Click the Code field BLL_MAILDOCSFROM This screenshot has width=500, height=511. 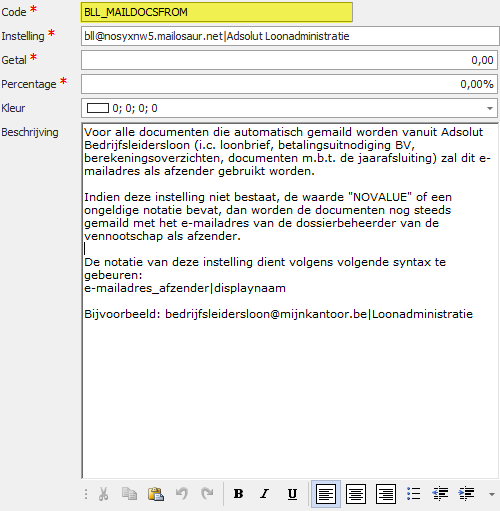217,12
